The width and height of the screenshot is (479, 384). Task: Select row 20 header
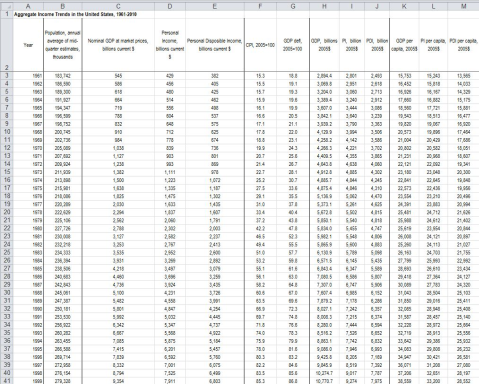(x=6, y=212)
